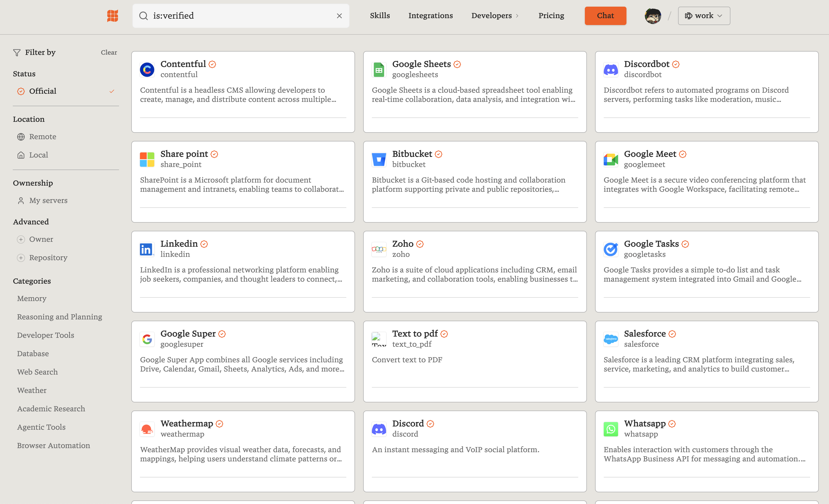This screenshot has height=504, width=829.
Task: Click the funnel Filter by icon
Action: [17, 53]
